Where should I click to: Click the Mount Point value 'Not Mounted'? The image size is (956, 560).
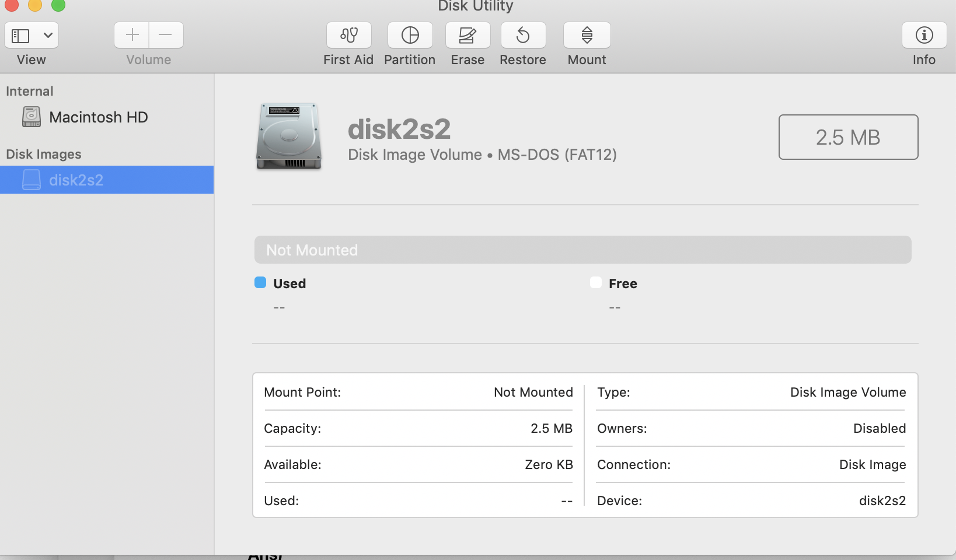[533, 392]
